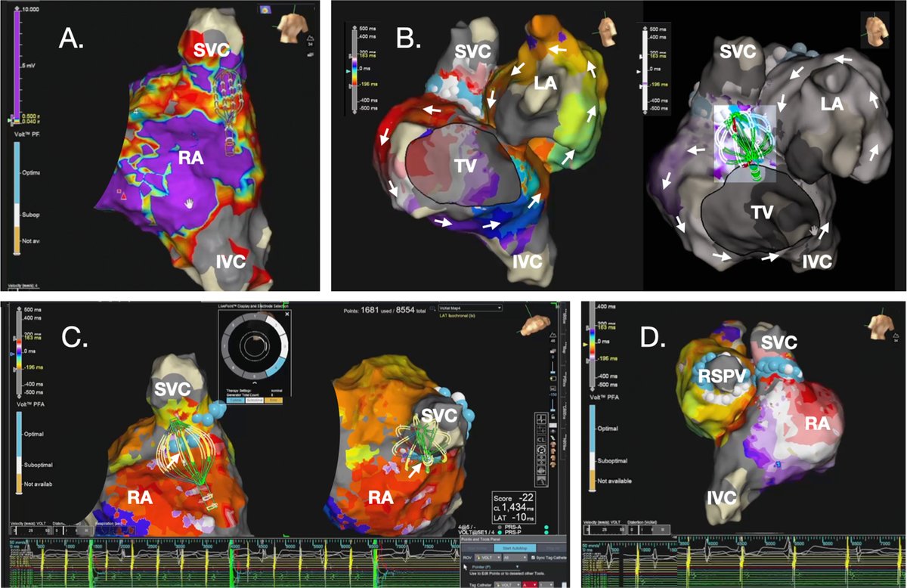Click the Start AutoMap button
Viewport: 907px width, 588px height.
(515, 548)
